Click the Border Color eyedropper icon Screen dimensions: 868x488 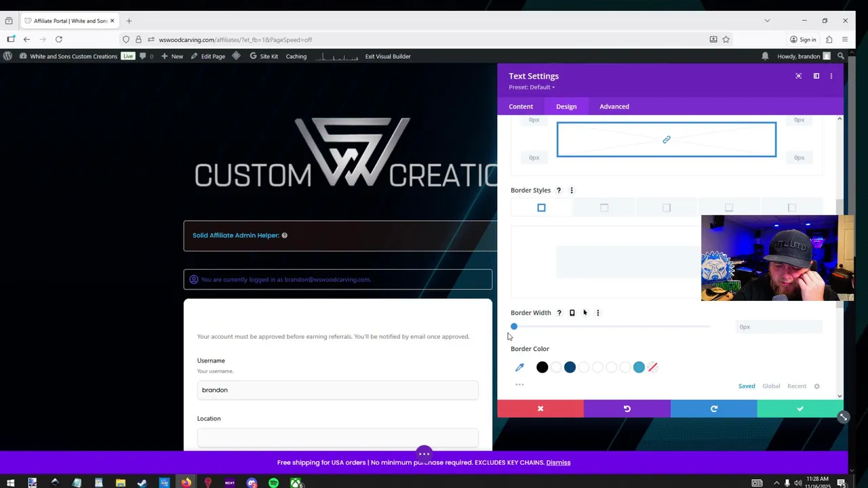[519, 367]
